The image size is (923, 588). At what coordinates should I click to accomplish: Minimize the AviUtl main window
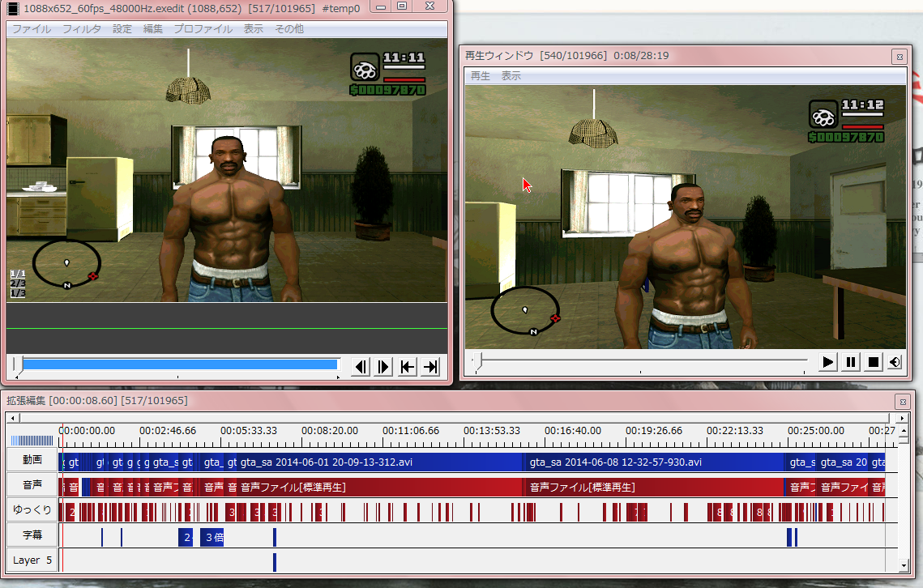click(381, 6)
